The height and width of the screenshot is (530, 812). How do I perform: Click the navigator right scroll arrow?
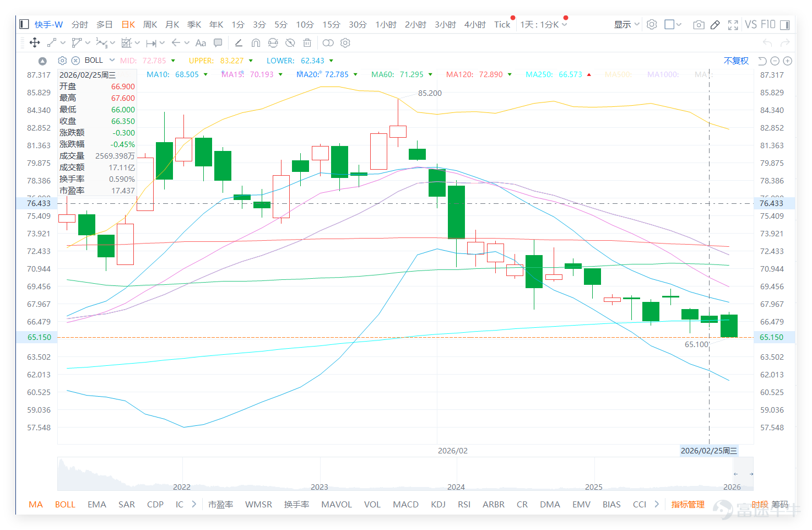click(751, 474)
